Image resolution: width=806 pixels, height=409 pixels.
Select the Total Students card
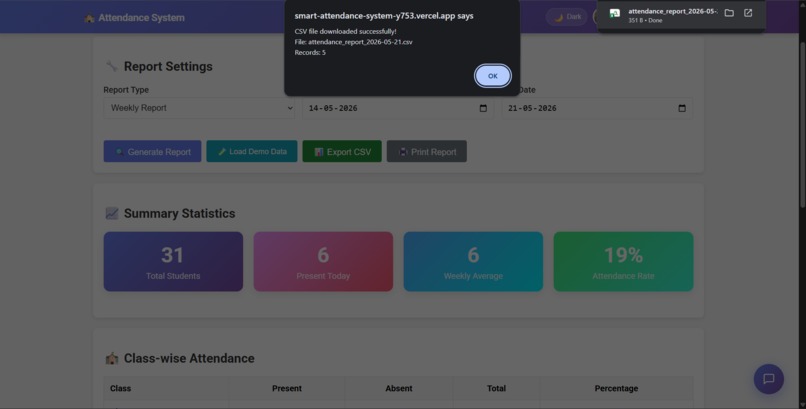tap(173, 262)
